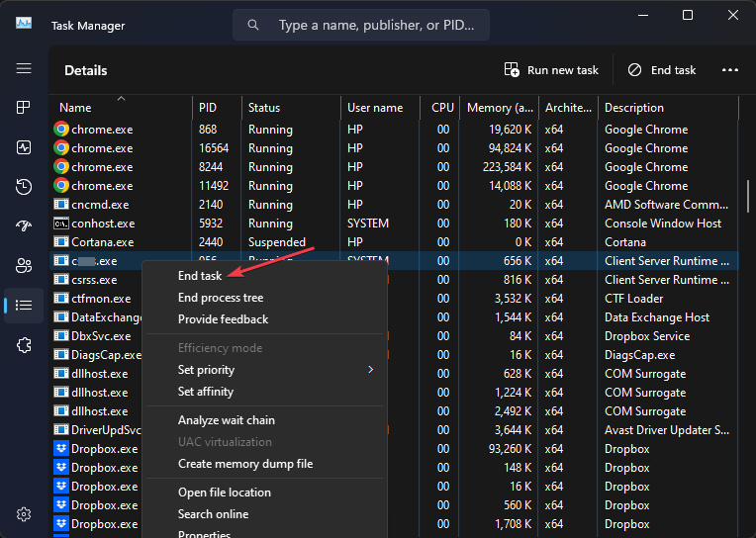Click the 223,584 K memory value
The image size is (756, 538).
point(508,167)
